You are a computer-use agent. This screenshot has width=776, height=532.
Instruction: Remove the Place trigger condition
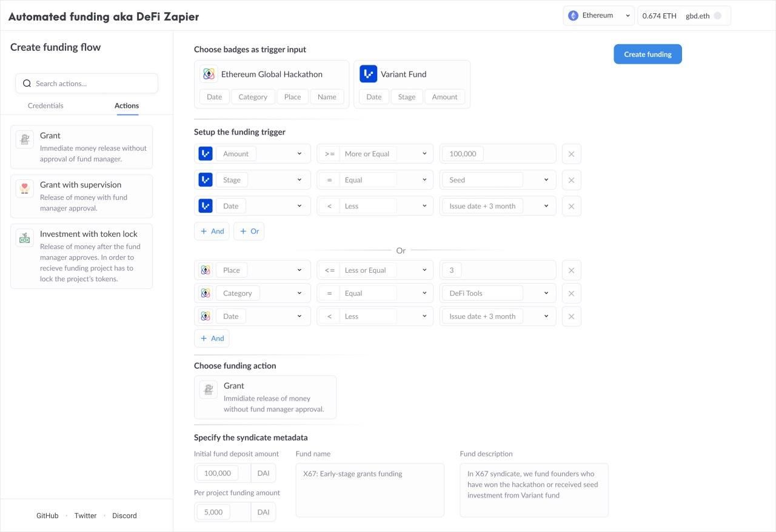(572, 270)
